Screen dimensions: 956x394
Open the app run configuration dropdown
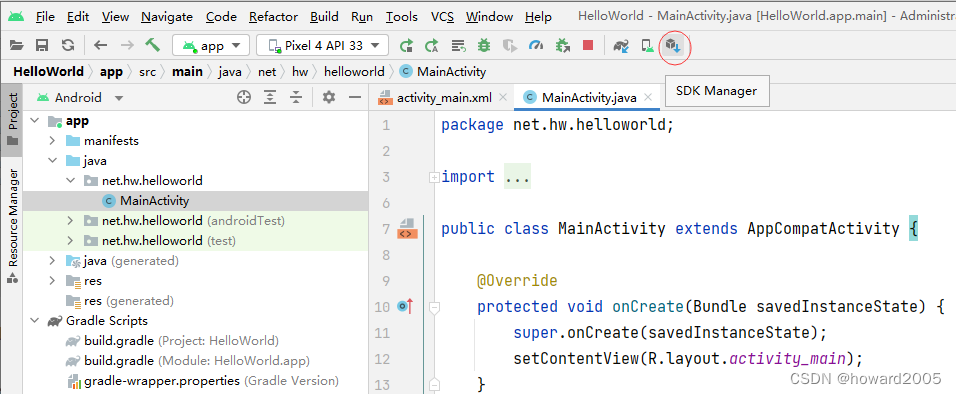click(x=211, y=45)
